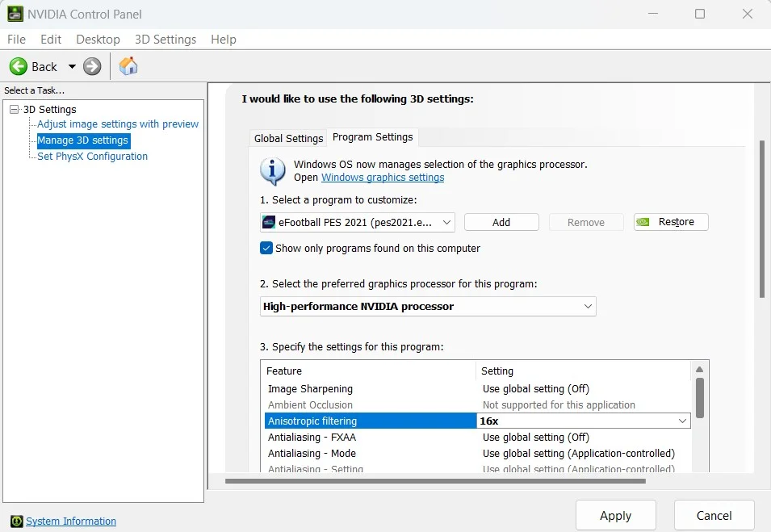Click the Remove button

point(586,222)
